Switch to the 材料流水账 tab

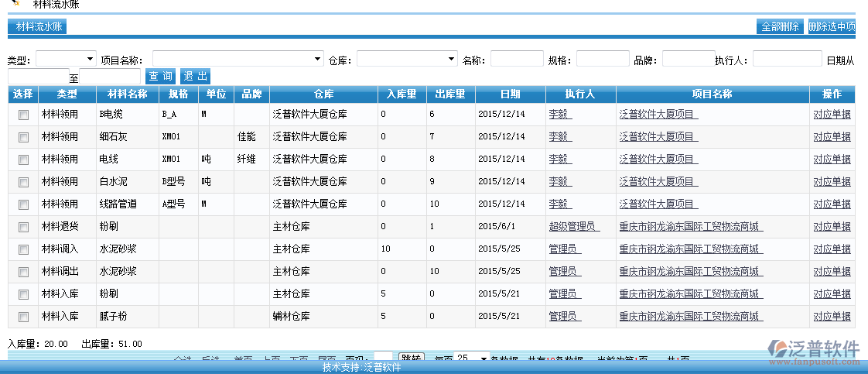pyautogui.click(x=37, y=26)
